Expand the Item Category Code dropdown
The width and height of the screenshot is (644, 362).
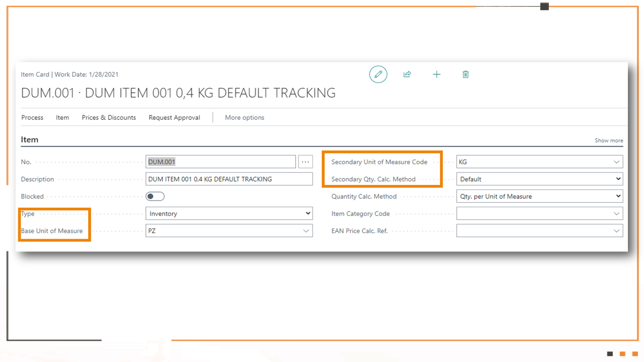tap(539, 214)
